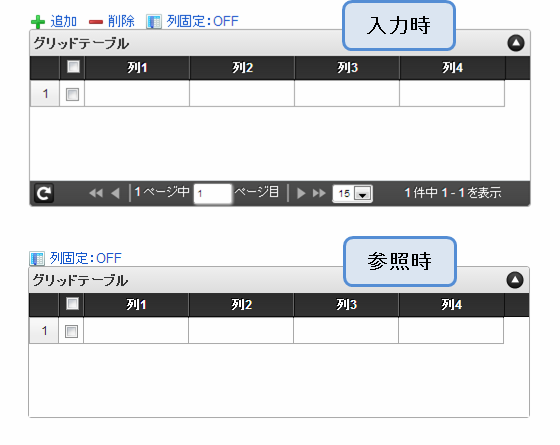
Task: Click 列4 header in reference-mode grid
Action: point(451,305)
